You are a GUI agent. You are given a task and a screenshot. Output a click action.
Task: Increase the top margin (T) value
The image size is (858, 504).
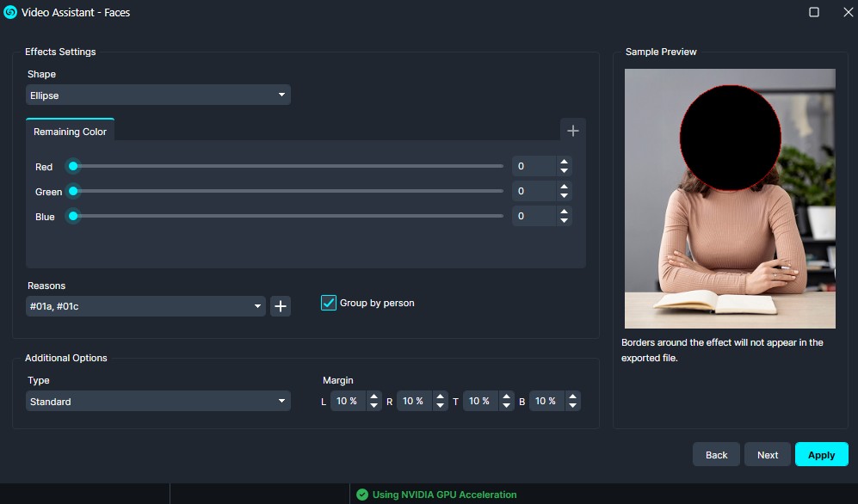click(506, 396)
